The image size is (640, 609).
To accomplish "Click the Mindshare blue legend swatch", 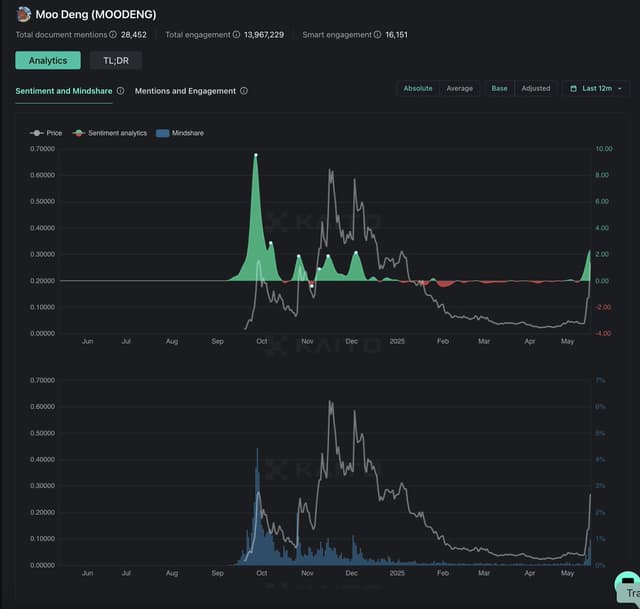I will pyautogui.click(x=162, y=133).
